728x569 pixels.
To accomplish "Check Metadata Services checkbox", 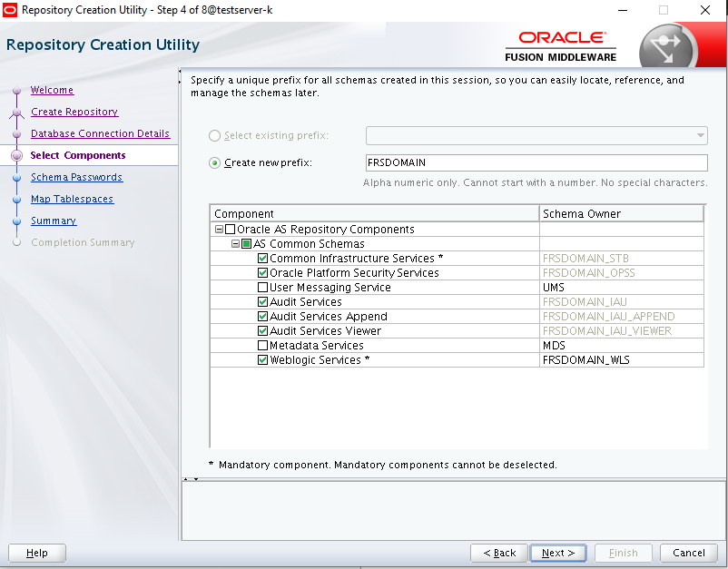I will click(x=262, y=345).
